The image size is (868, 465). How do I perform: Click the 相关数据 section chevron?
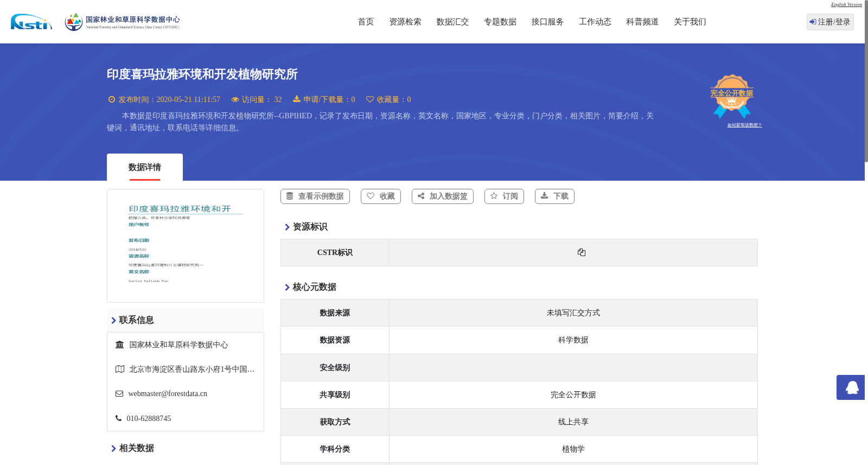(113, 448)
